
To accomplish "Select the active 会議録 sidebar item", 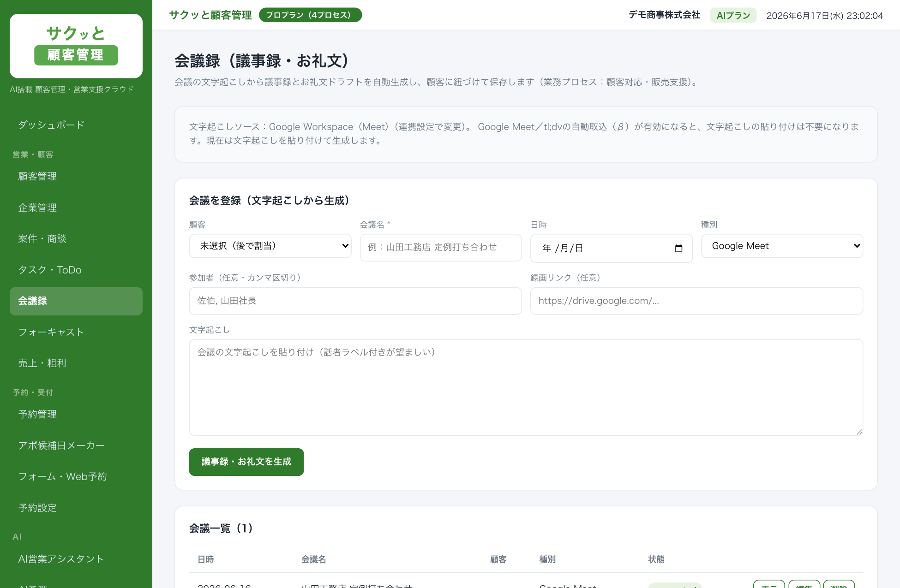I will click(x=76, y=301).
